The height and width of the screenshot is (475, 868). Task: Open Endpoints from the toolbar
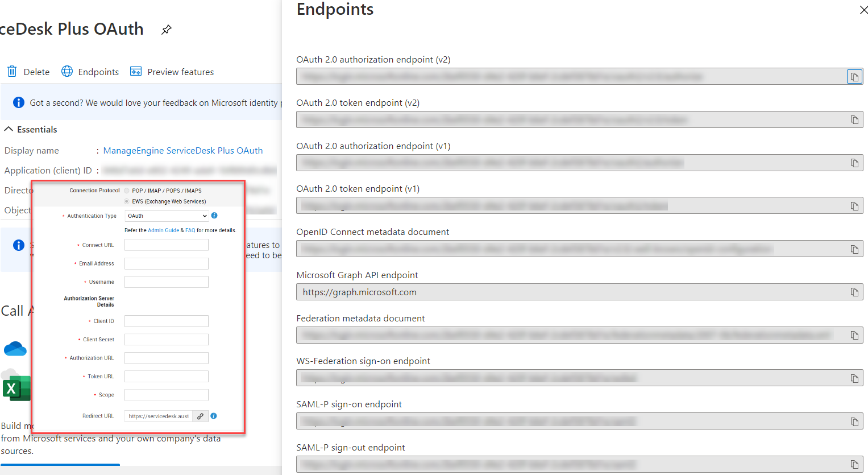90,72
